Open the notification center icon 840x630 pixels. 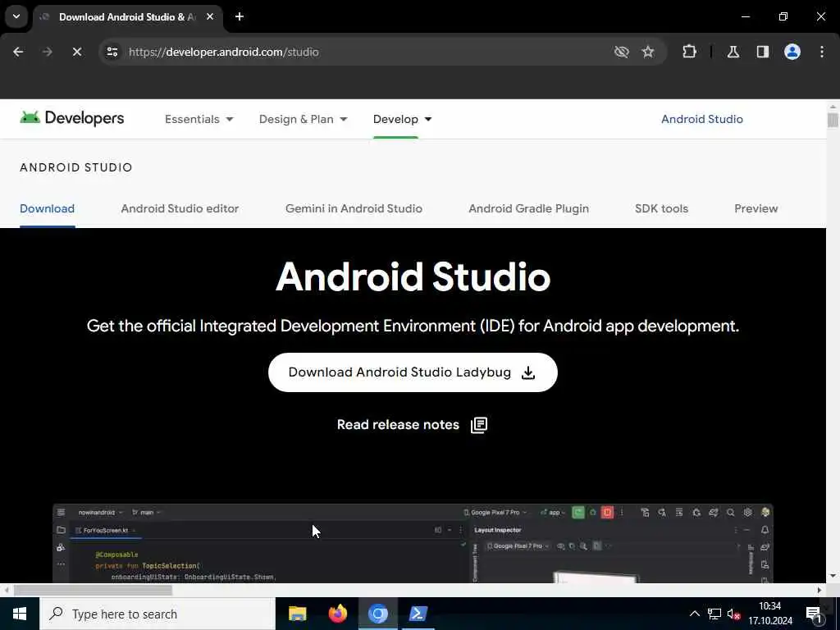(x=813, y=614)
